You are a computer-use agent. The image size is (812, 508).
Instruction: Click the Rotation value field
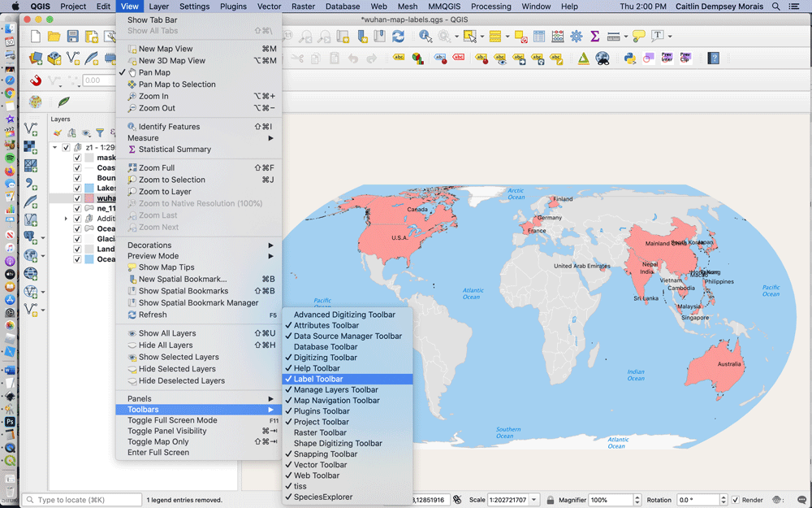pos(698,500)
